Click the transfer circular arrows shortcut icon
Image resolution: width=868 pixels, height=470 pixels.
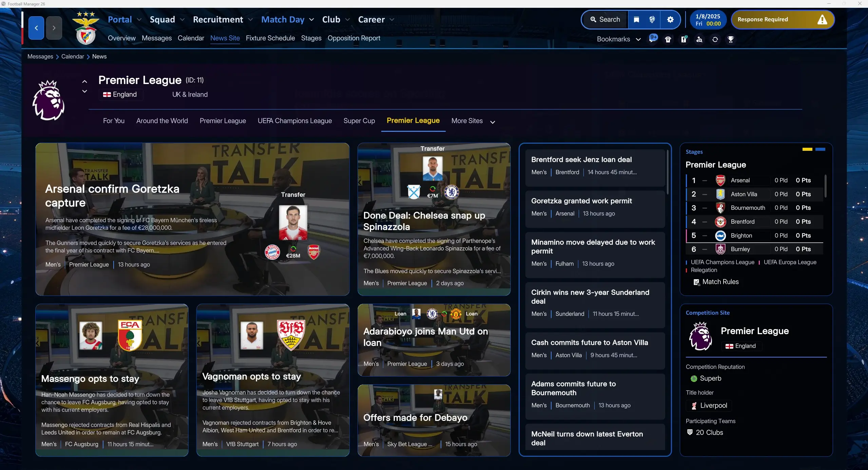(x=715, y=40)
